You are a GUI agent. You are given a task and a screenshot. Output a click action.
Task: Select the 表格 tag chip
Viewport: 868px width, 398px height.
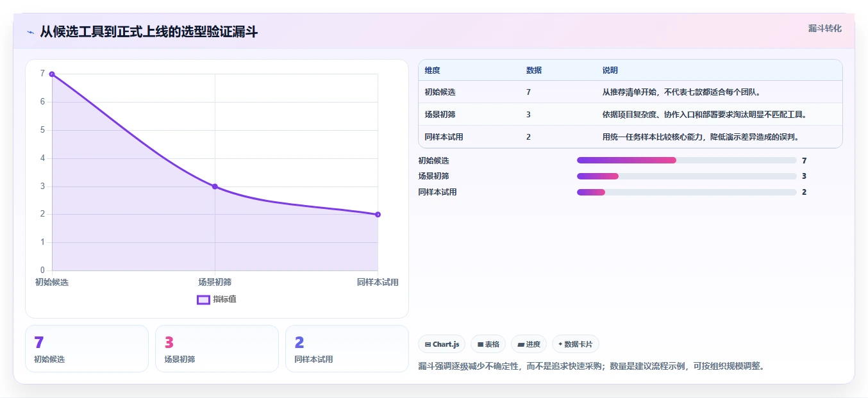(488, 344)
